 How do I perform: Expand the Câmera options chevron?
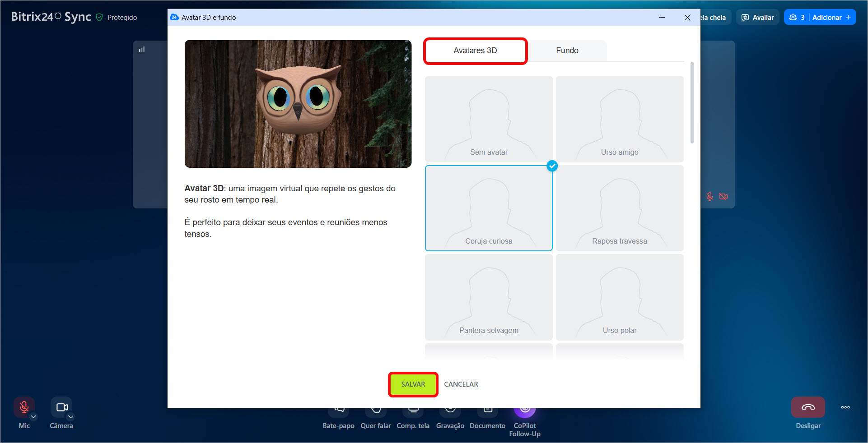tap(71, 417)
